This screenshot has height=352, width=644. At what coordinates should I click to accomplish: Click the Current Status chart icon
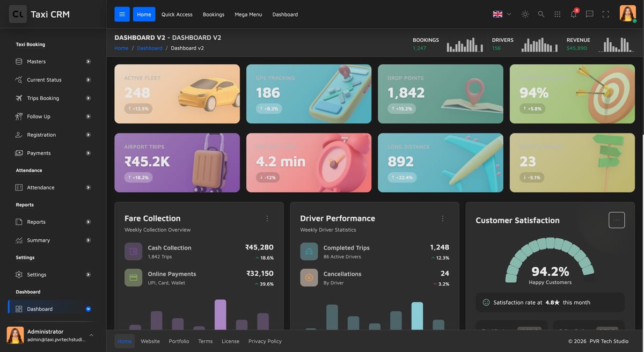click(x=19, y=80)
